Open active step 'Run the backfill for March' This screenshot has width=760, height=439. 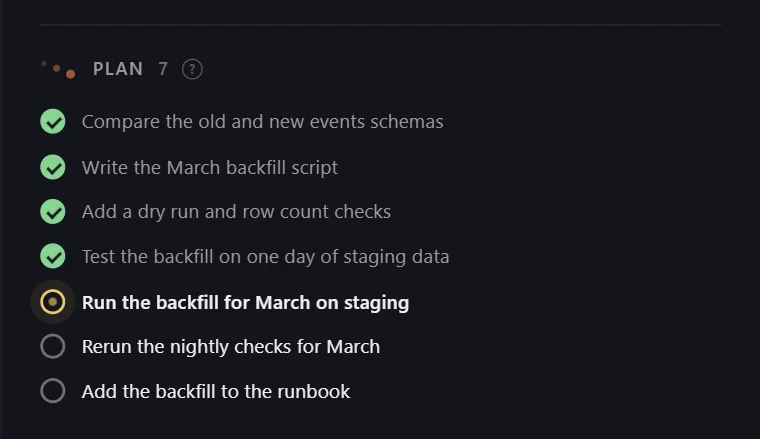[245, 302]
